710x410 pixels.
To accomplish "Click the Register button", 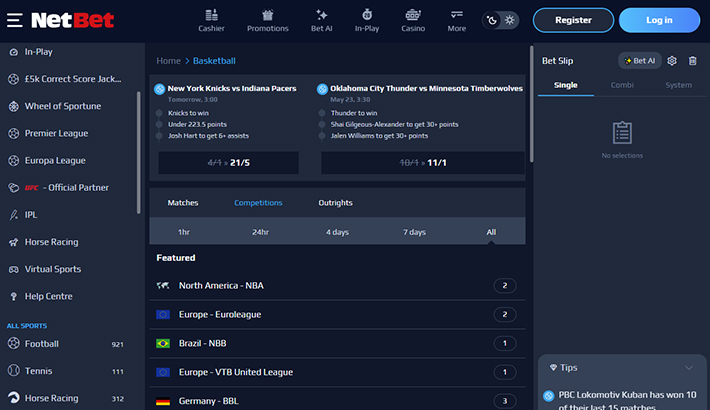I will [573, 20].
